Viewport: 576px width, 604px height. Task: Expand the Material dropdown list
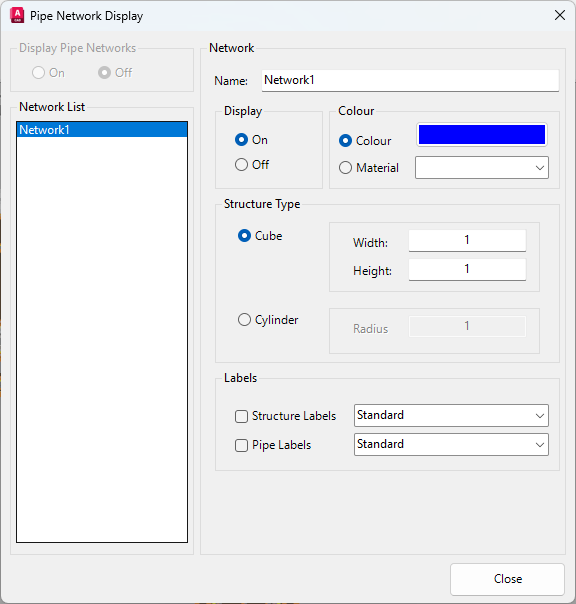tap(482, 168)
